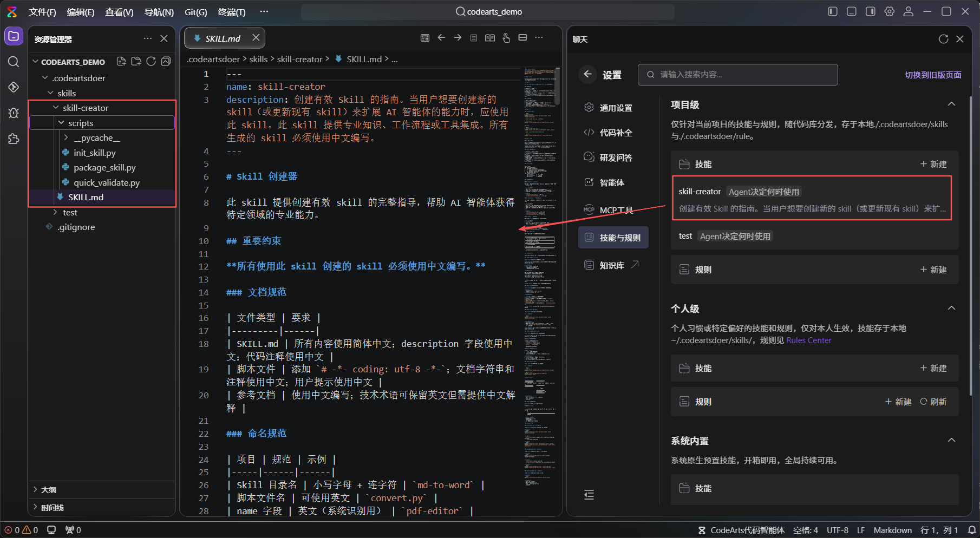The width and height of the screenshot is (980, 538).
Task: Select MCP工具 in settings sidebar
Action: (613, 210)
